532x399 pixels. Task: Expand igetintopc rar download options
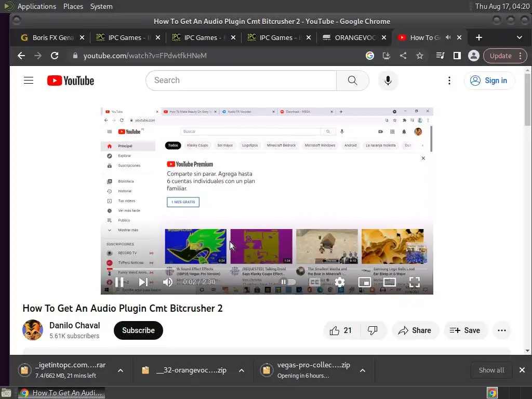pyautogui.click(x=121, y=370)
